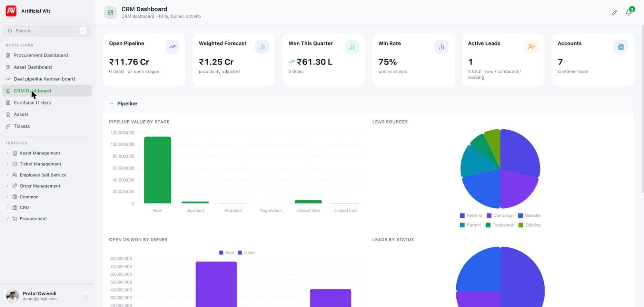644x307 pixels.
Task: Click the CRM briefcase icon
Action: pos(15,208)
